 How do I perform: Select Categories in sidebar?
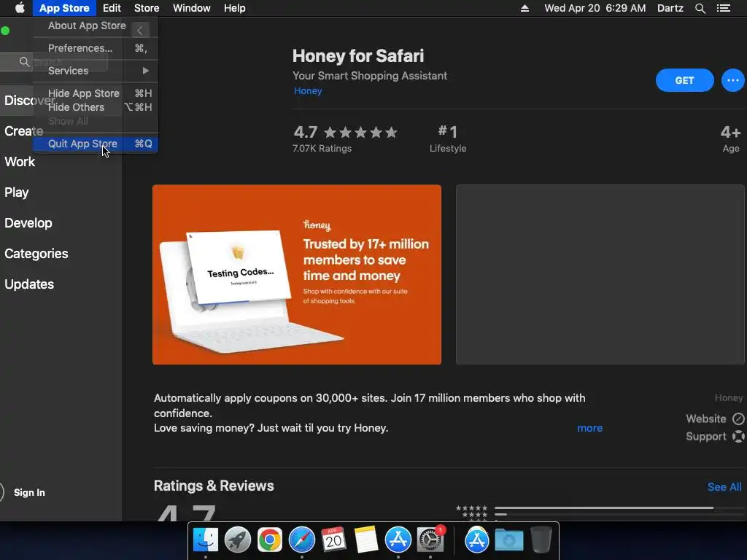[x=36, y=253]
